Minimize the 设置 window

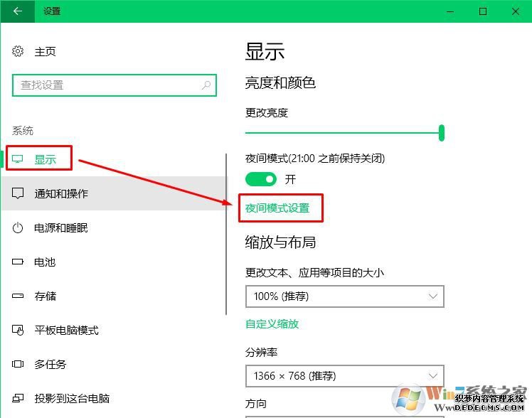450,11
